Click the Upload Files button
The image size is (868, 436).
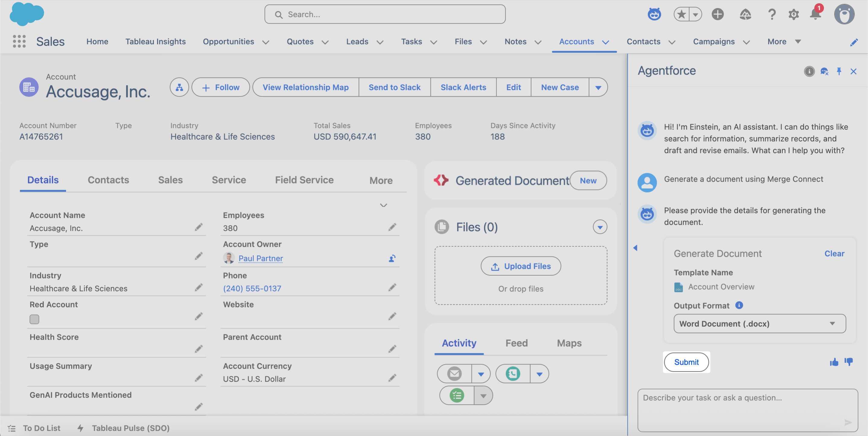(521, 266)
